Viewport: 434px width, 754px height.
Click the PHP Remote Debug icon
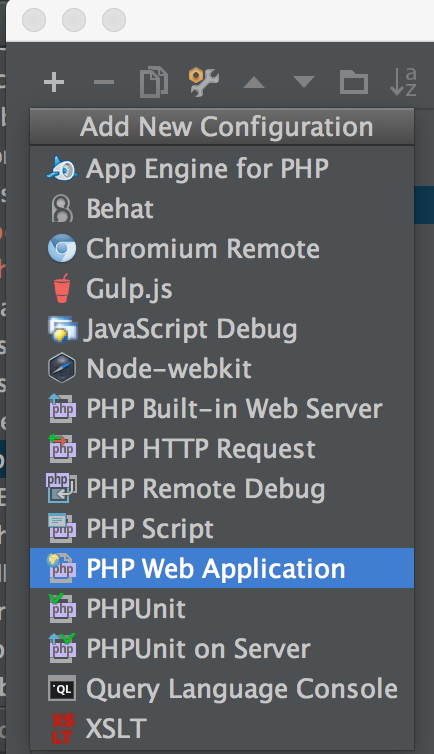click(62, 488)
